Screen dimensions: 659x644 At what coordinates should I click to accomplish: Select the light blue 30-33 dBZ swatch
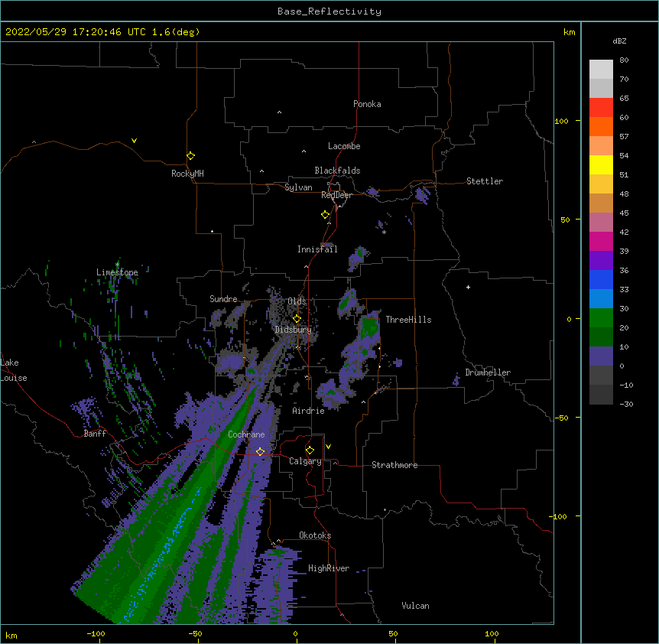pyautogui.click(x=601, y=298)
